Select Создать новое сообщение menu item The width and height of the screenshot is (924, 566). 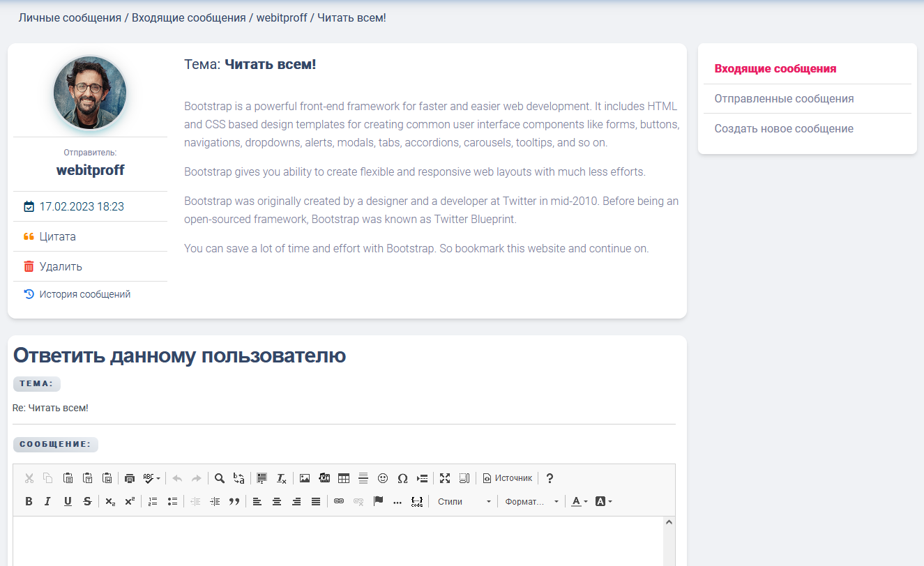784,129
